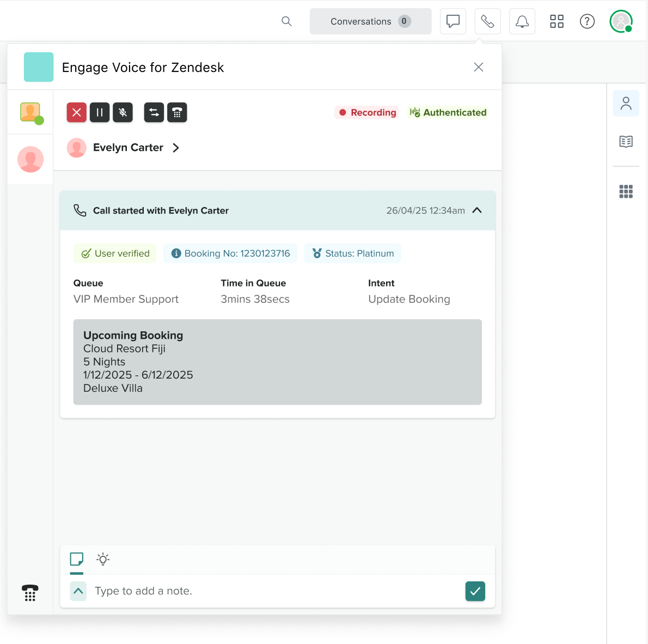Open the user context panel icon
This screenshot has width=648, height=644.
[x=626, y=104]
